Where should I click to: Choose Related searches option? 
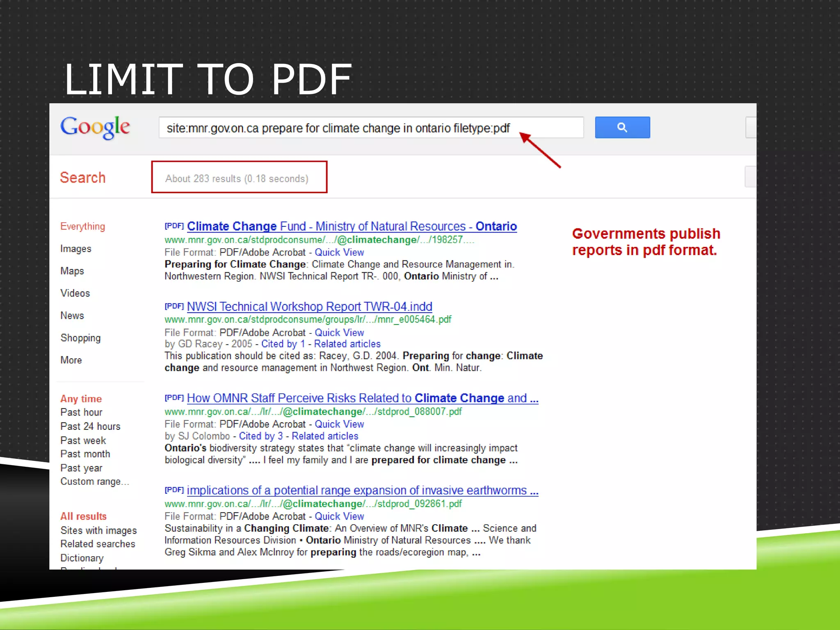coord(98,544)
